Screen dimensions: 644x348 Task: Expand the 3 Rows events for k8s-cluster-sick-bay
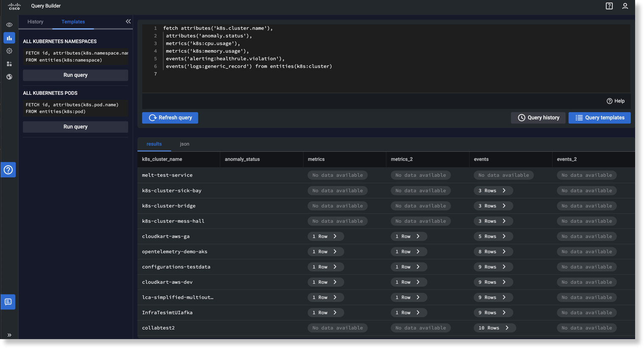click(x=493, y=190)
